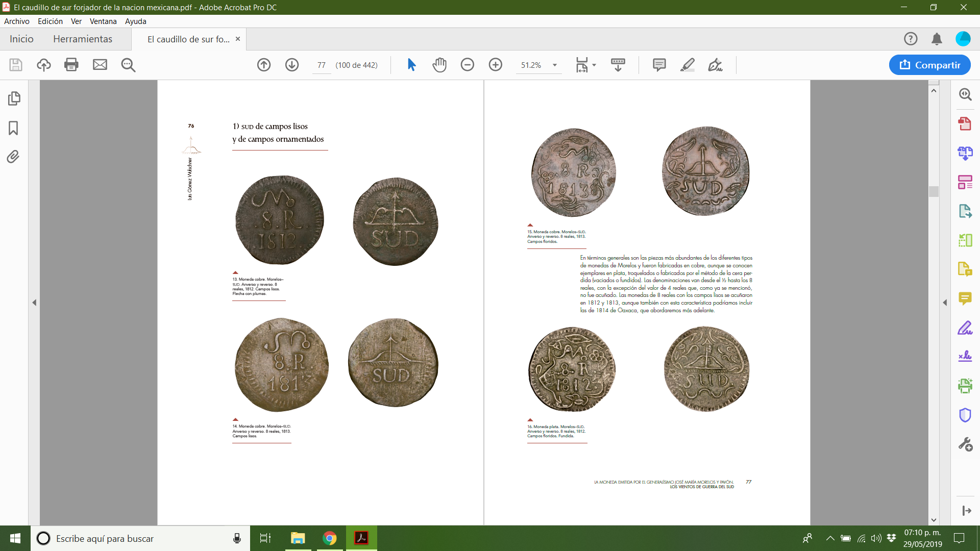The height and width of the screenshot is (551, 980).
Task: Expand the fit page options dropdown
Action: pos(594,65)
